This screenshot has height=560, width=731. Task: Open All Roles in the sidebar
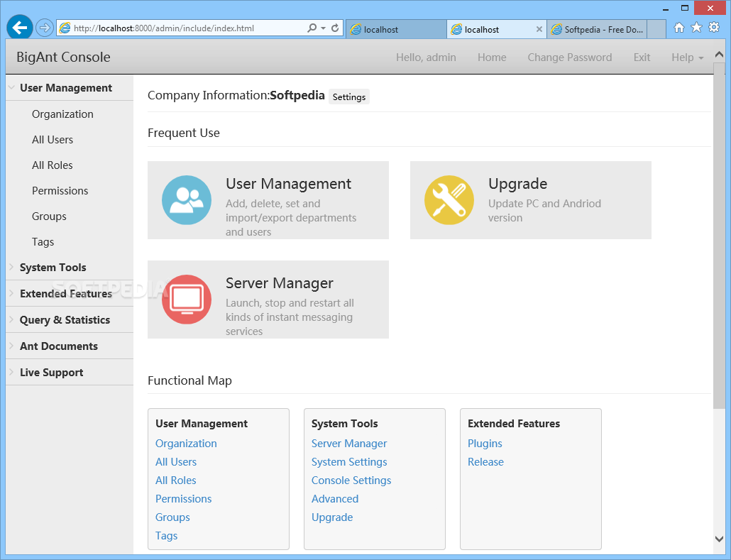[53, 165]
